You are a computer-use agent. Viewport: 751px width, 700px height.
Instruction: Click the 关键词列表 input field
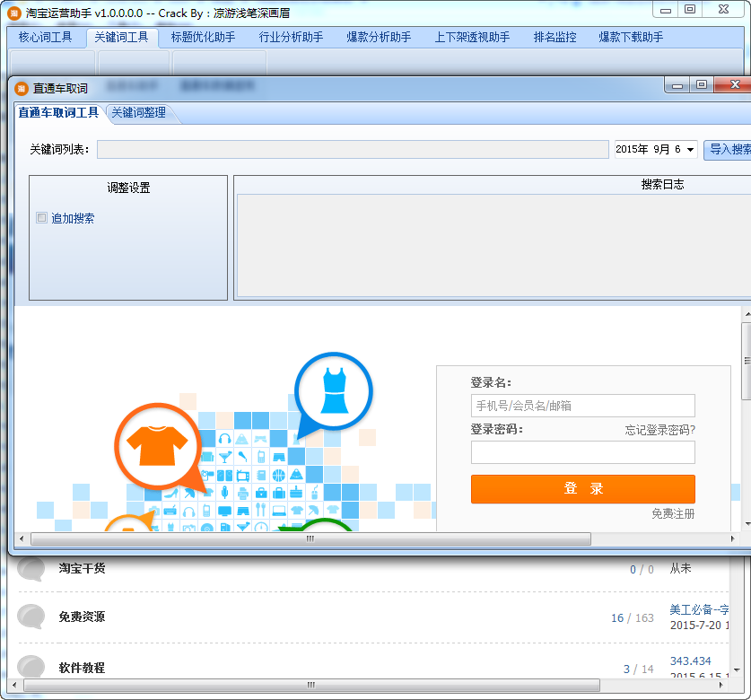click(353, 150)
